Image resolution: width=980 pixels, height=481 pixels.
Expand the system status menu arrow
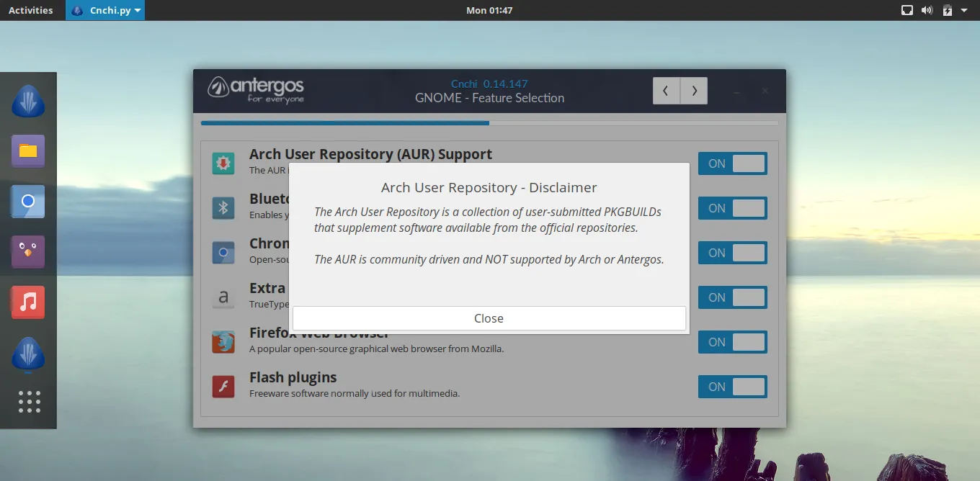(964, 10)
